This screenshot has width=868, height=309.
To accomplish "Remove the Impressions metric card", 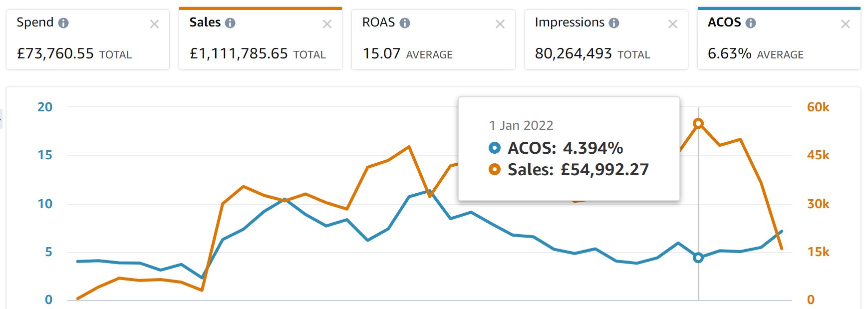I will tap(672, 24).
